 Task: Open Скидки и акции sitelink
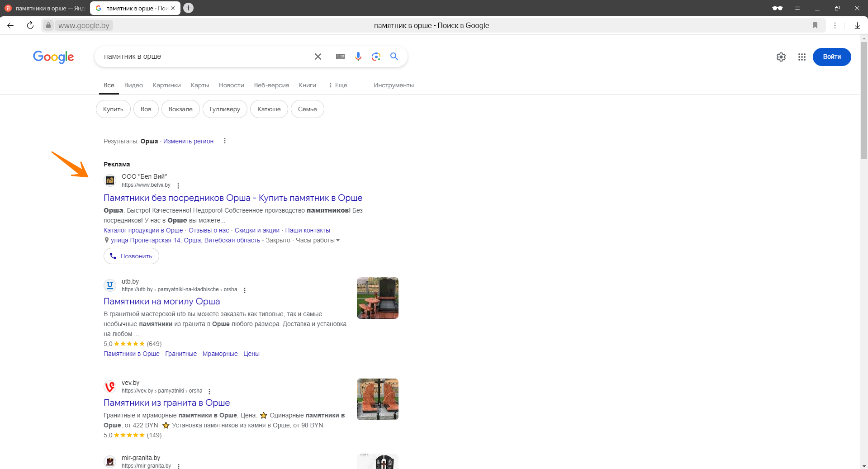(257, 230)
